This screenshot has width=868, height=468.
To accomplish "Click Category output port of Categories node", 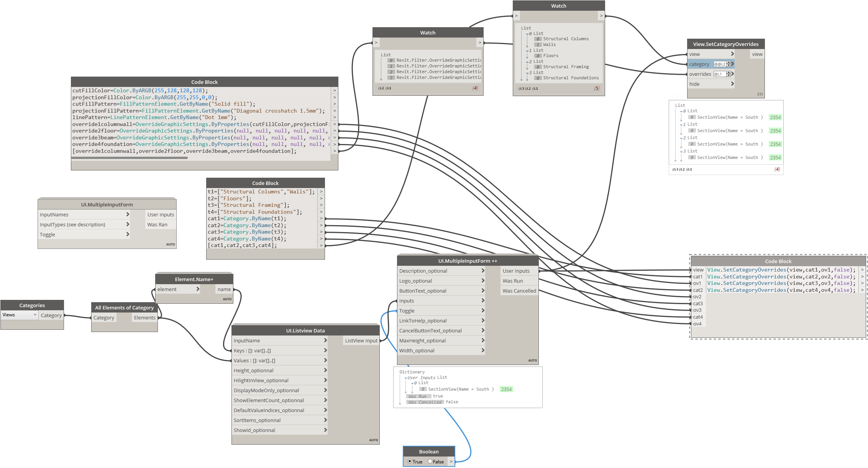I will (x=51, y=315).
